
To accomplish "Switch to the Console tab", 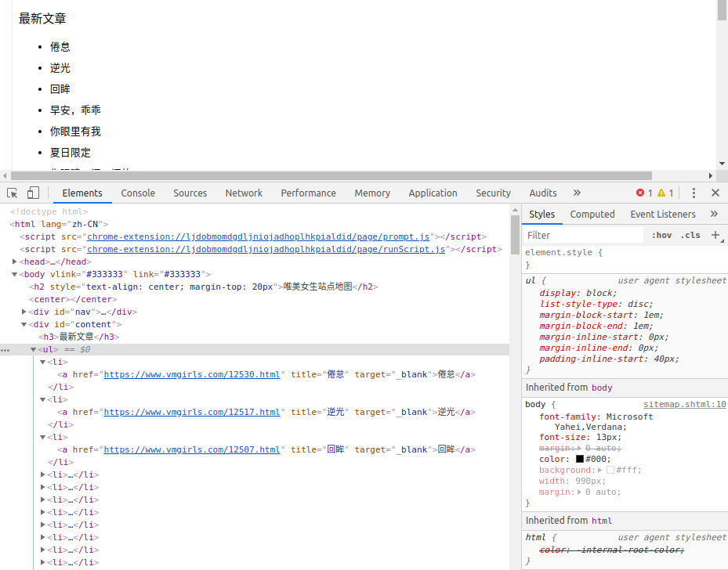I will coord(138,192).
